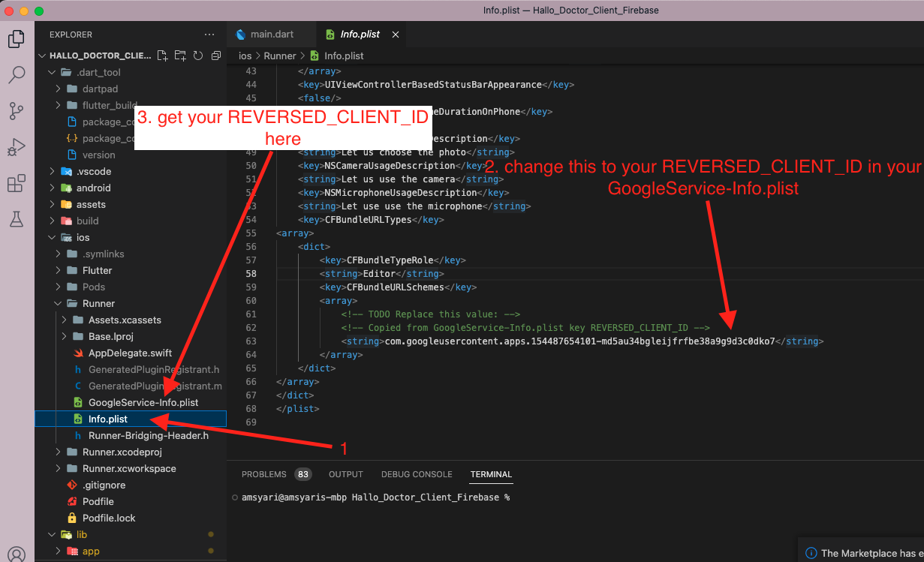This screenshot has width=924, height=562.
Task: Collapse all folders in Explorer
Action: [216, 56]
